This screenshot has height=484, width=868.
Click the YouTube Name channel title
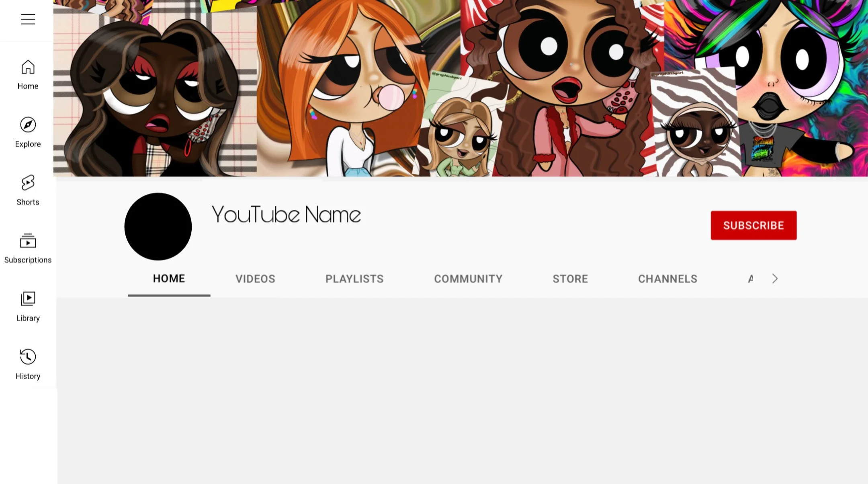(286, 214)
